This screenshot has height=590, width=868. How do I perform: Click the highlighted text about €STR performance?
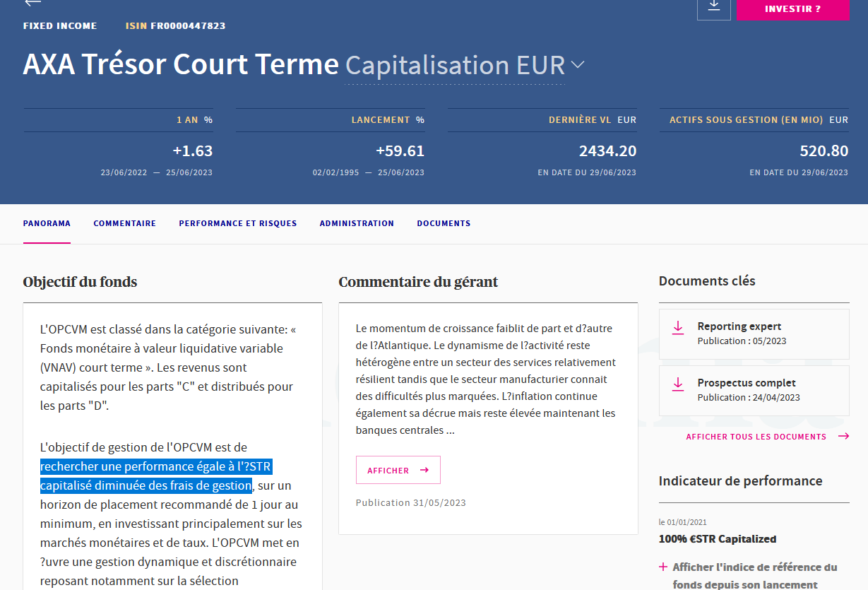point(156,476)
